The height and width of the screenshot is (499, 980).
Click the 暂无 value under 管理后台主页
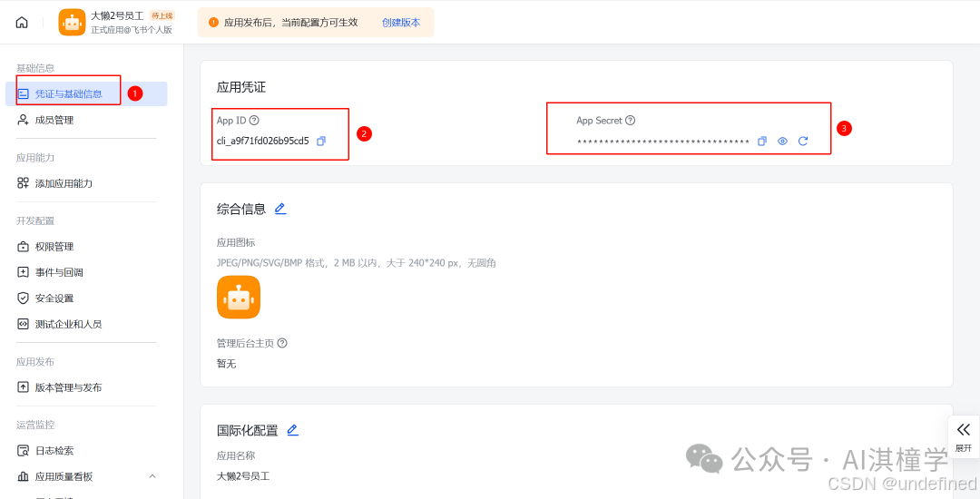click(x=226, y=364)
